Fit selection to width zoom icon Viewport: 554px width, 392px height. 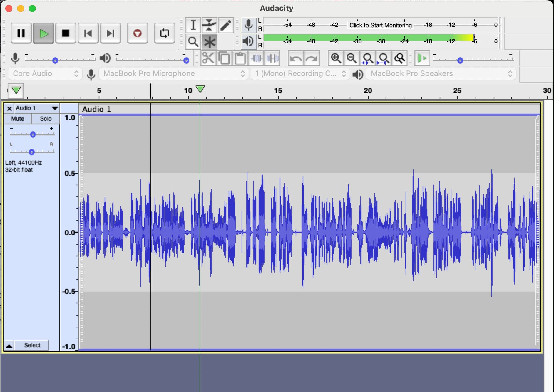pos(367,58)
